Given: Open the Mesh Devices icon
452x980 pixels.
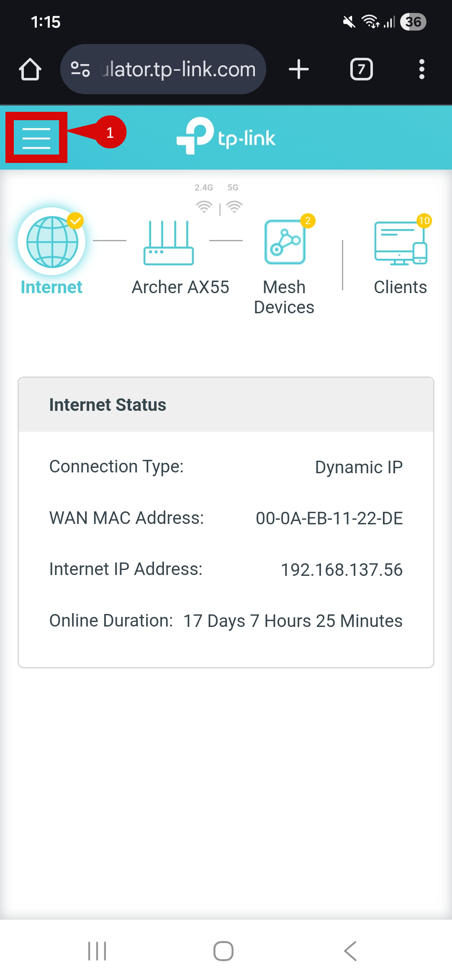Looking at the screenshot, I should coord(285,242).
